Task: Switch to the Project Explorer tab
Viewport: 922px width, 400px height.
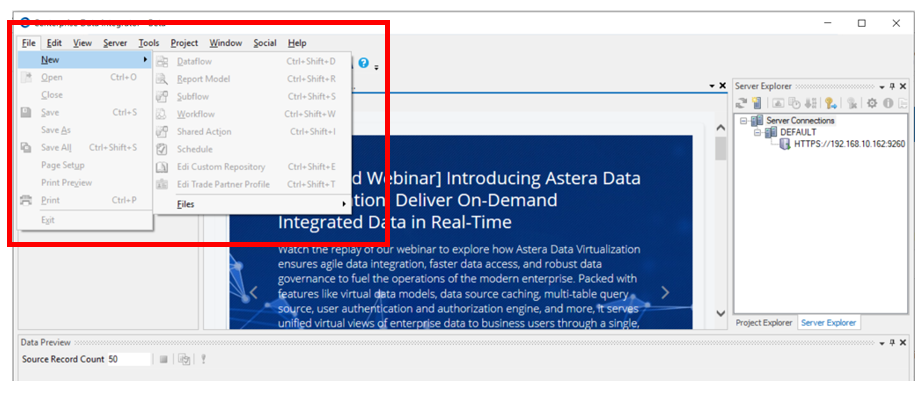Action: 763,323
